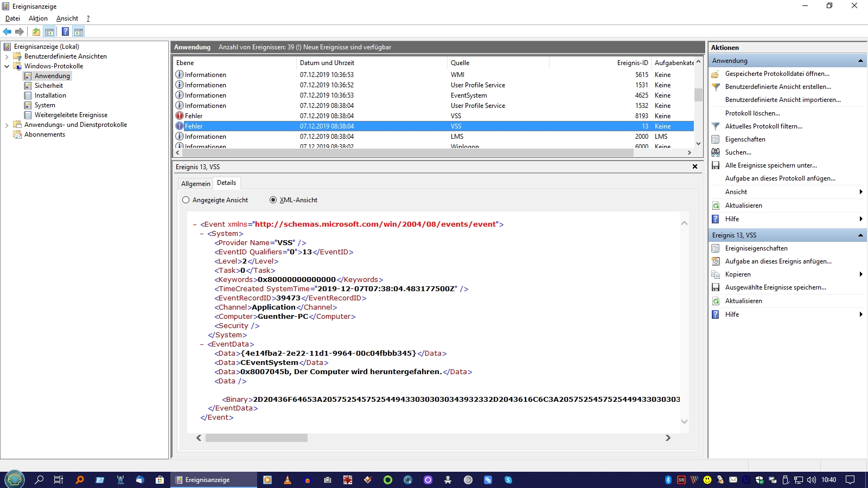Screen dimensions: 868x488
Task: Select the Installation log in the tree
Action: point(50,95)
